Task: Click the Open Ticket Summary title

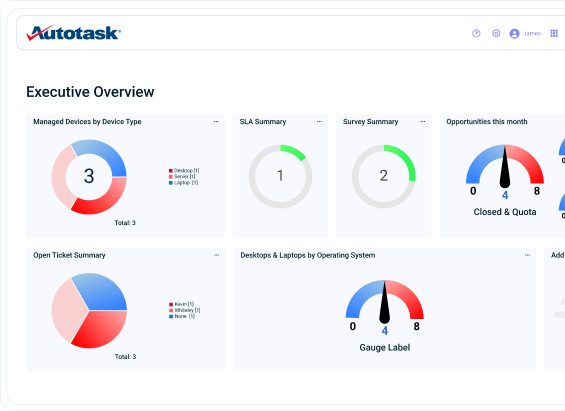Action: [69, 255]
